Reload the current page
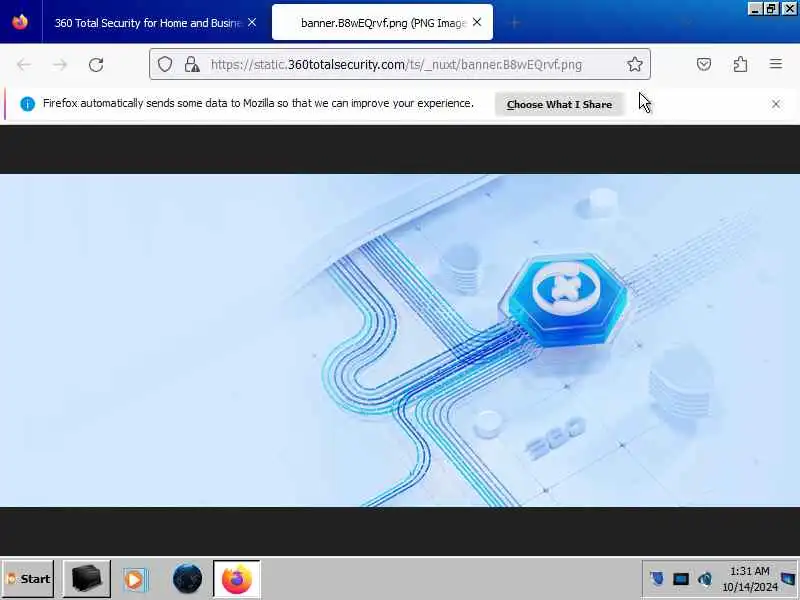The width and height of the screenshot is (800, 600). (96, 64)
